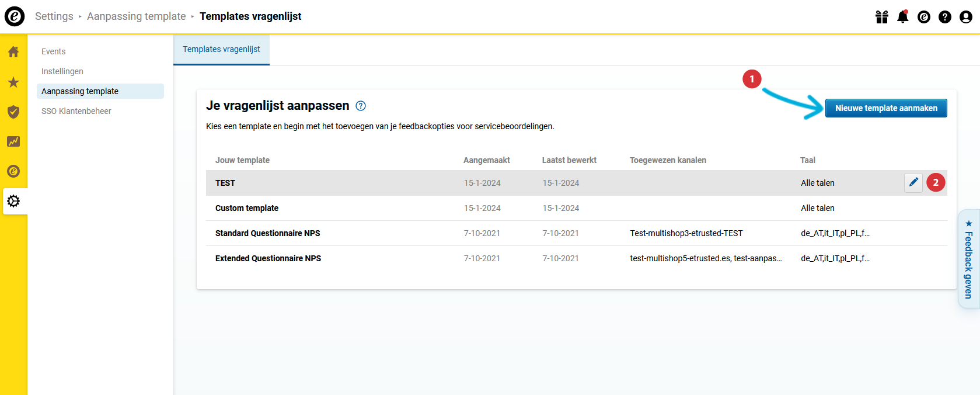
Task: Open the home icon in the sidebar
Action: pos(13,52)
